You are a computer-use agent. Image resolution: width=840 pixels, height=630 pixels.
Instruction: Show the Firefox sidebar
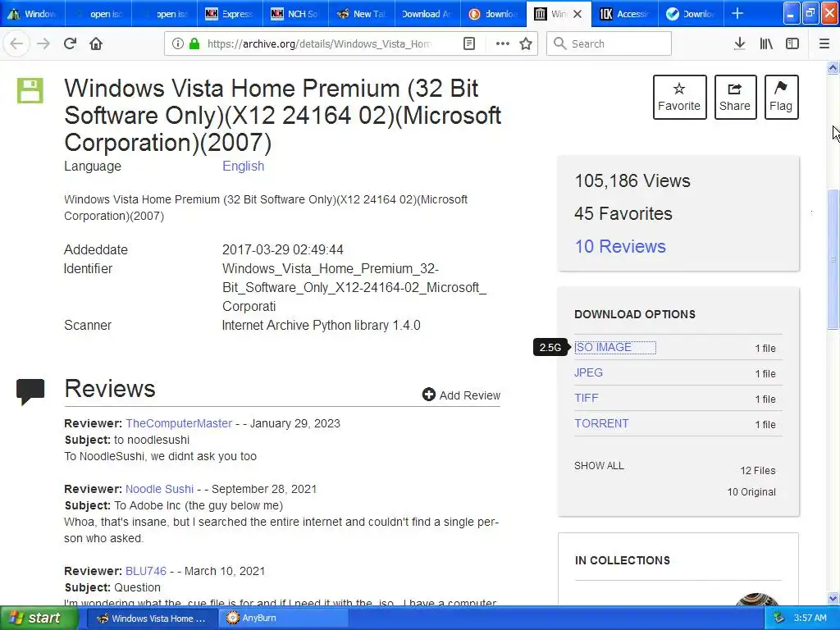click(x=792, y=44)
